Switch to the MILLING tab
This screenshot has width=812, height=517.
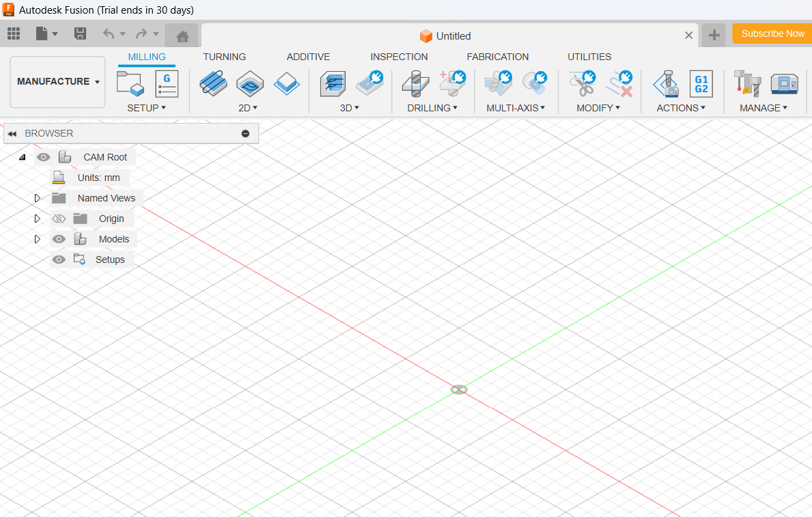pyautogui.click(x=147, y=57)
